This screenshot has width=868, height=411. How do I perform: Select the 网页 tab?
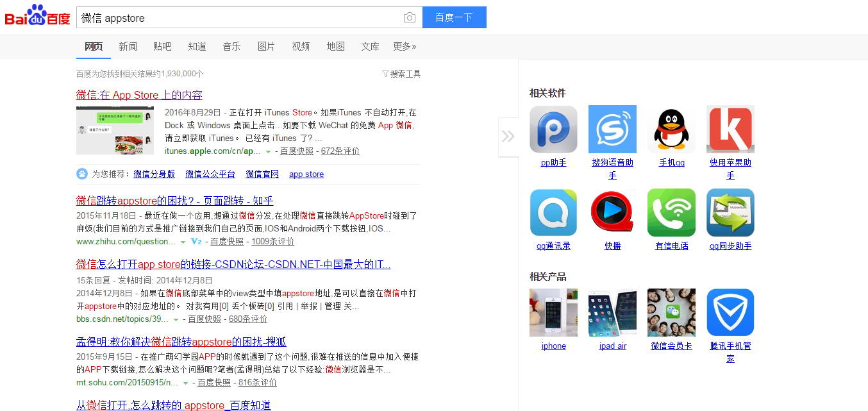point(94,46)
